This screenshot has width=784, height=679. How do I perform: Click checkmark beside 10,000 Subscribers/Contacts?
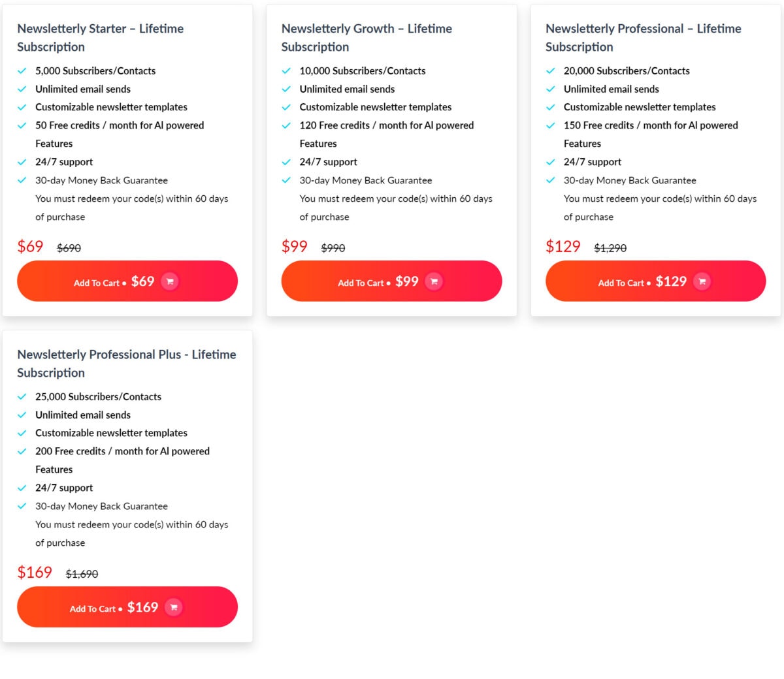click(286, 71)
